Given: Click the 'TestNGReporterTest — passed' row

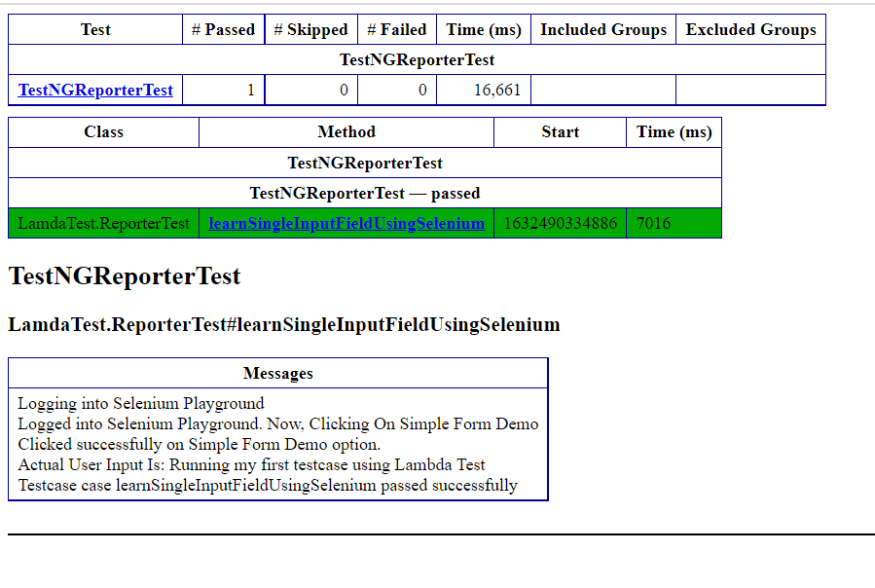Looking at the screenshot, I should click(x=365, y=193).
